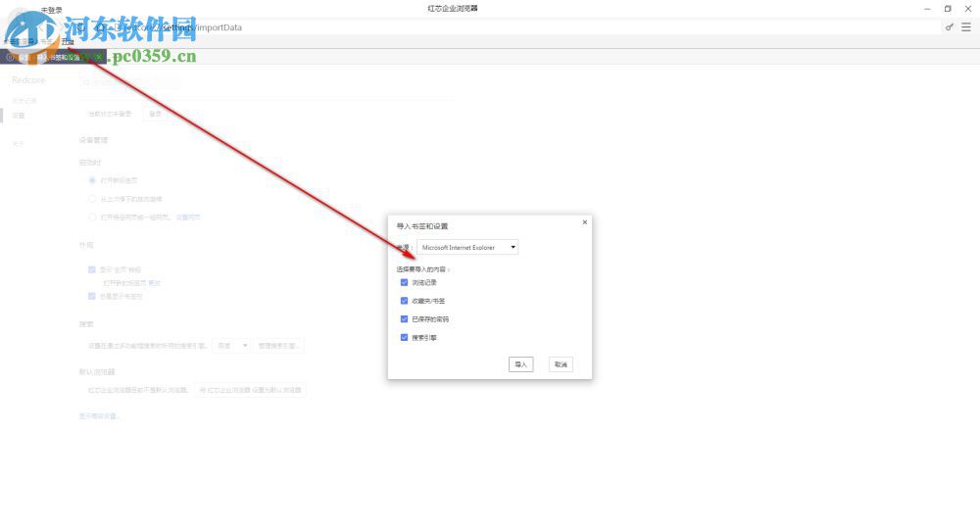The image size is (980, 530).
Task: Close the 导入书签和设置 tab
Action: [x=99, y=57]
